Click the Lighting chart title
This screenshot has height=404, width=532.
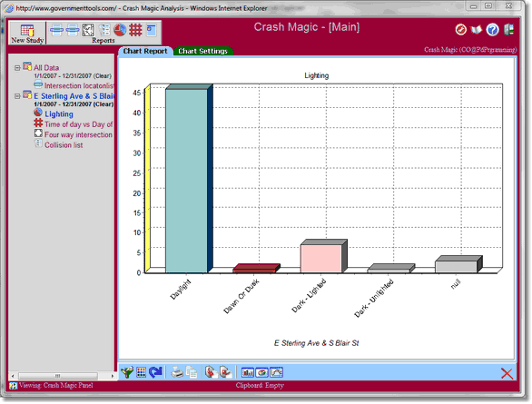click(x=316, y=75)
